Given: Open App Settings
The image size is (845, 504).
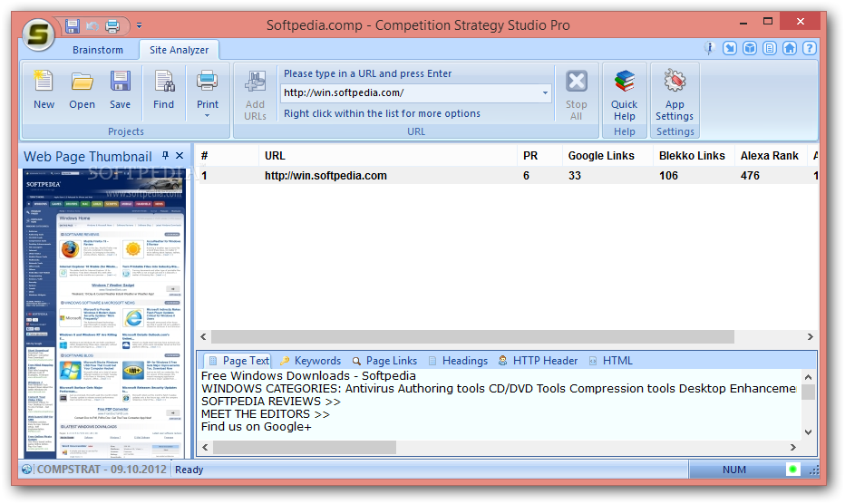Looking at the screenshot, I should coord(675,95).
